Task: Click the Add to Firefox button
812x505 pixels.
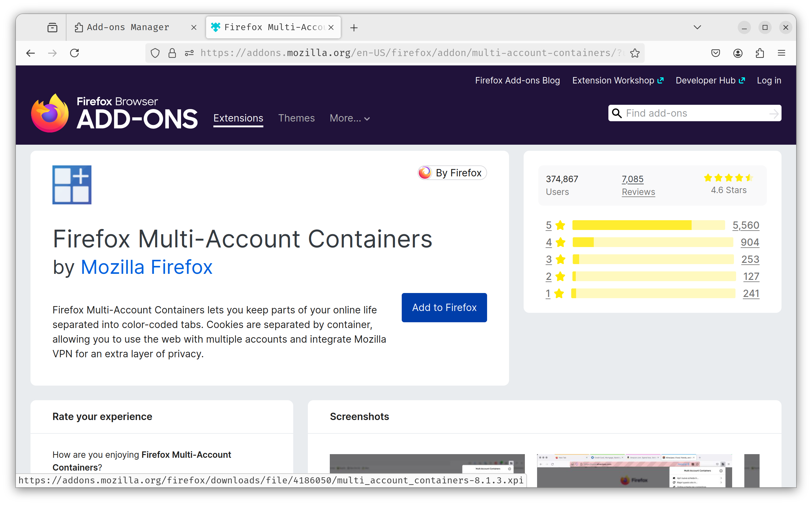Action: [444, 307]
